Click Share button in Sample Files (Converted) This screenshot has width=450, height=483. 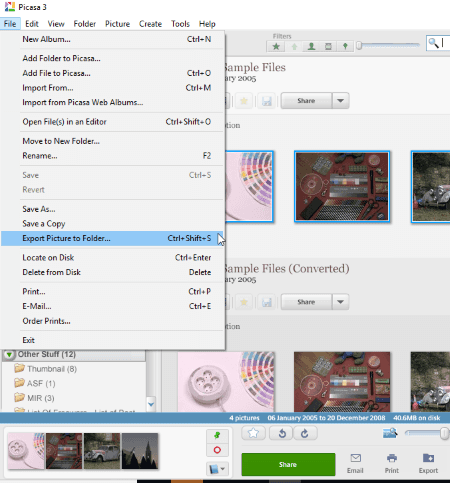[306, 302]
